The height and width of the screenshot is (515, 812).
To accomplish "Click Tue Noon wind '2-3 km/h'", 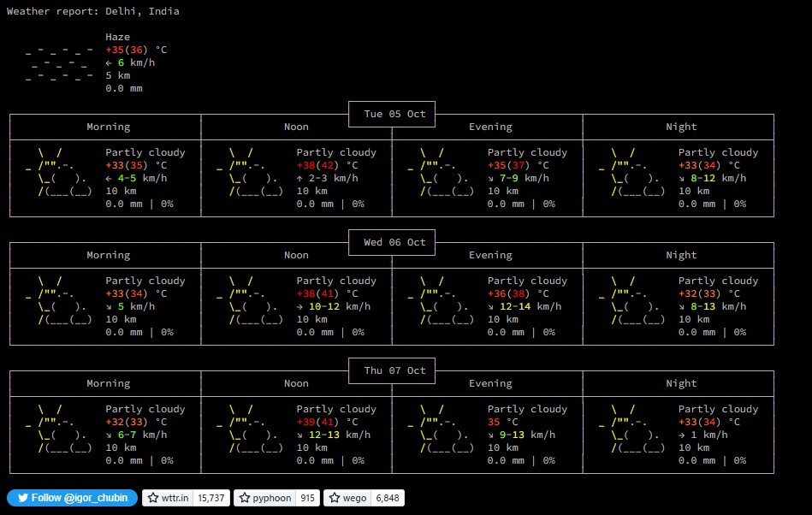I will [x=334, y=178].
